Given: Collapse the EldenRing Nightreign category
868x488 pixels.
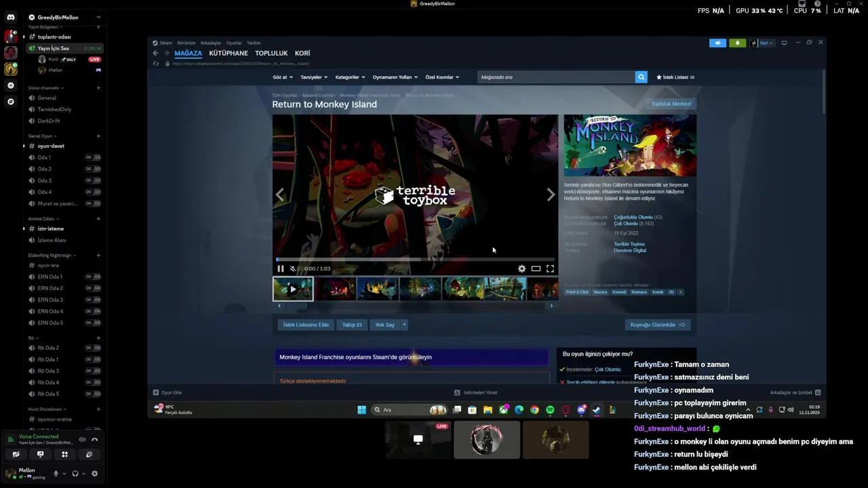Looking at the screenshot, I should click(52, 256).
